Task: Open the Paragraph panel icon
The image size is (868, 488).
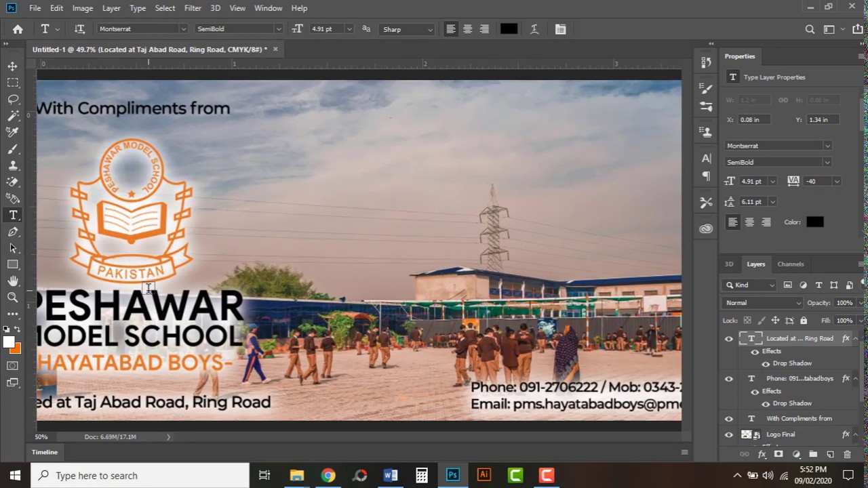Action: 706,176
